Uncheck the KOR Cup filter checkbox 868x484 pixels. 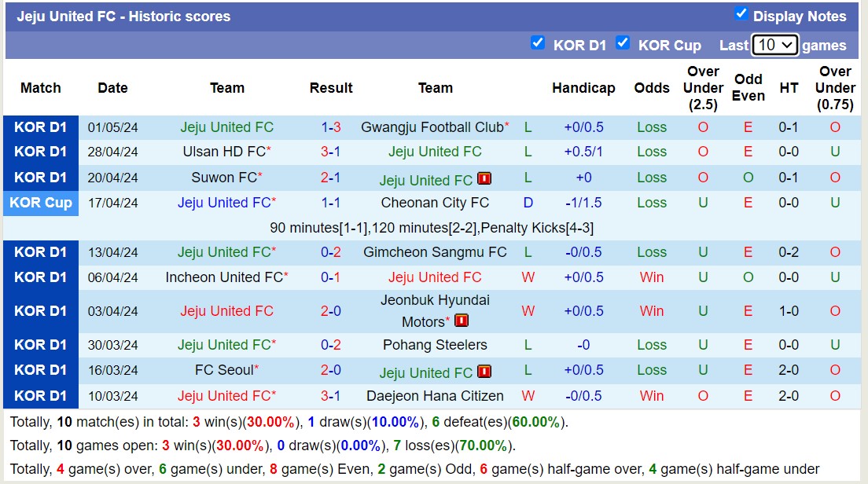623,43
